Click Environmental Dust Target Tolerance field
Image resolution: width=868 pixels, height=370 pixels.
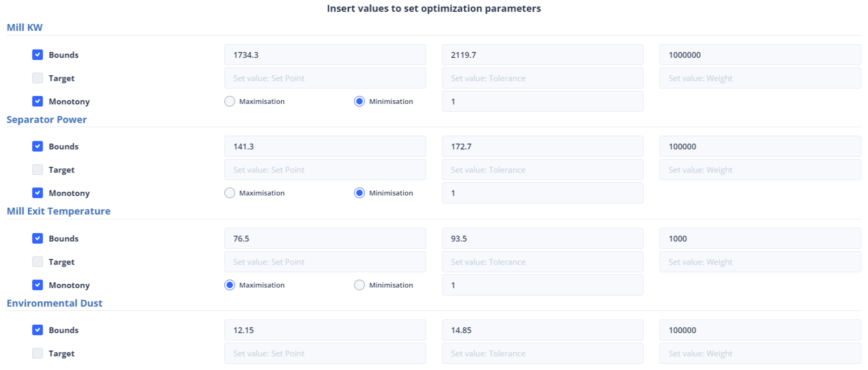tap(542, 353)
